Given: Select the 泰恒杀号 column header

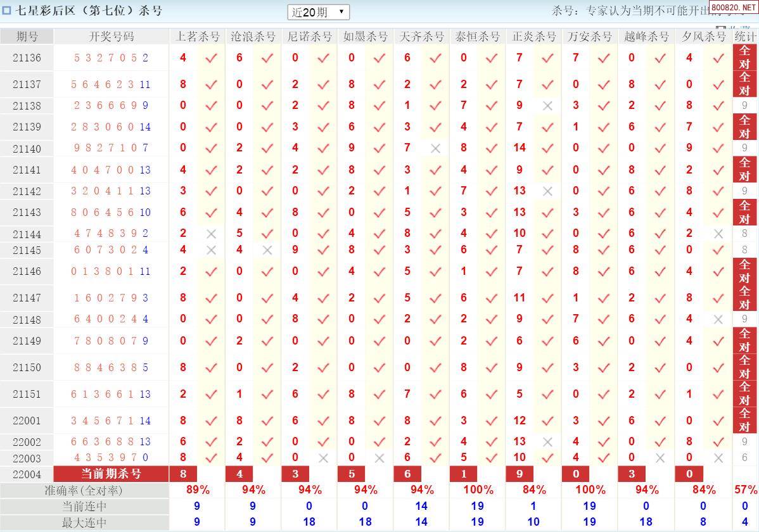Looking at the screenshot, I should tap(478, 36).
